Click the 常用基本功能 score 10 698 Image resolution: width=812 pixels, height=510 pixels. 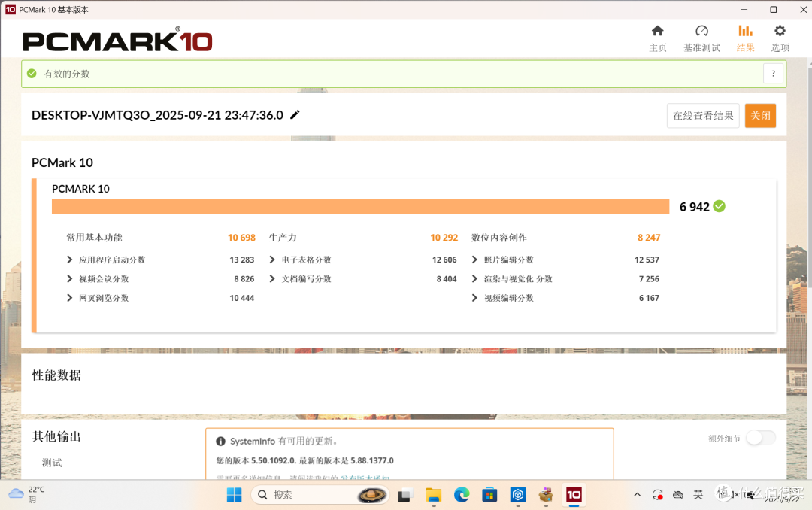[x=241, y=238]
